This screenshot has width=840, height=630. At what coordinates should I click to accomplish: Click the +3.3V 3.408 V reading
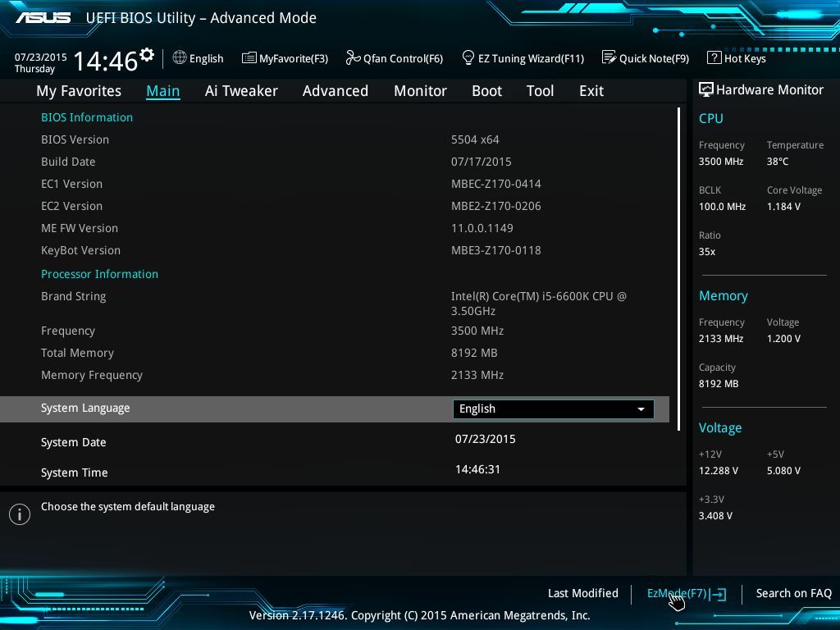click(x=715, y=516)
